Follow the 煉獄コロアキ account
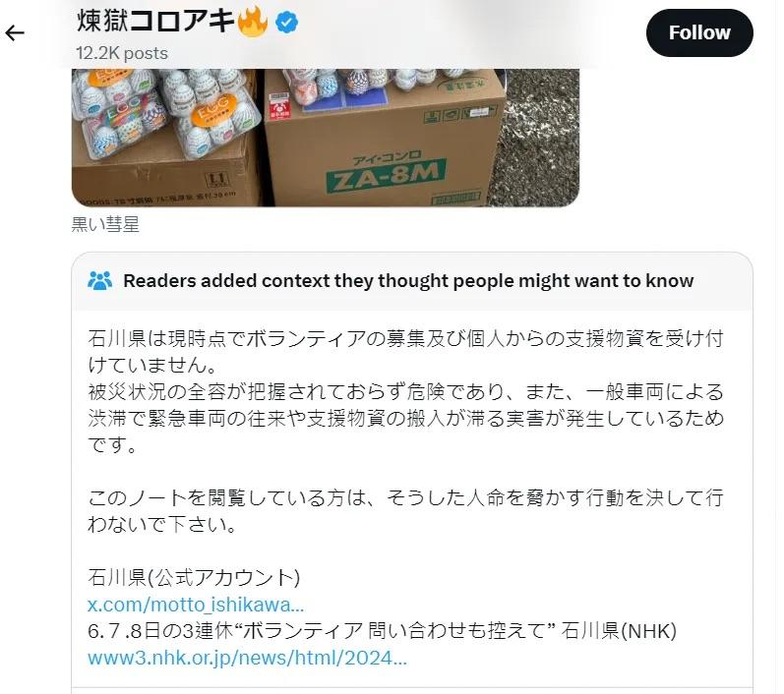The height and width of the screenshot is (694, 784). coord(699,33)
